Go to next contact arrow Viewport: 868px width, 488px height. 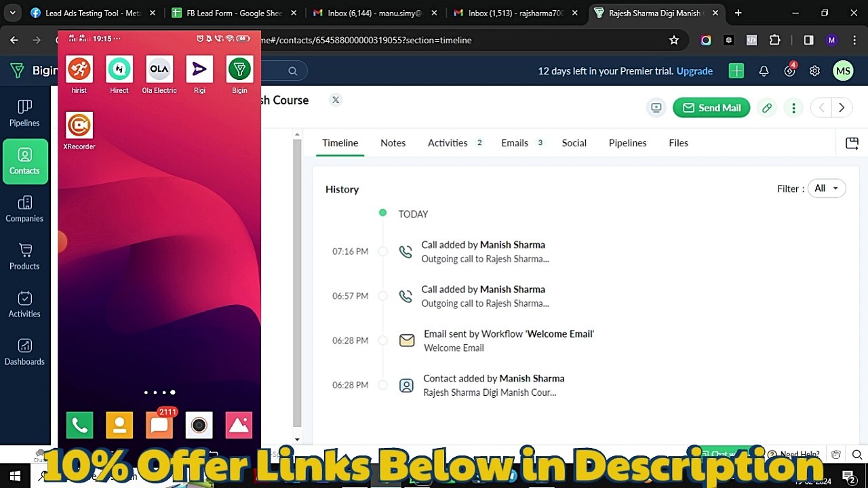coord(842,108)
